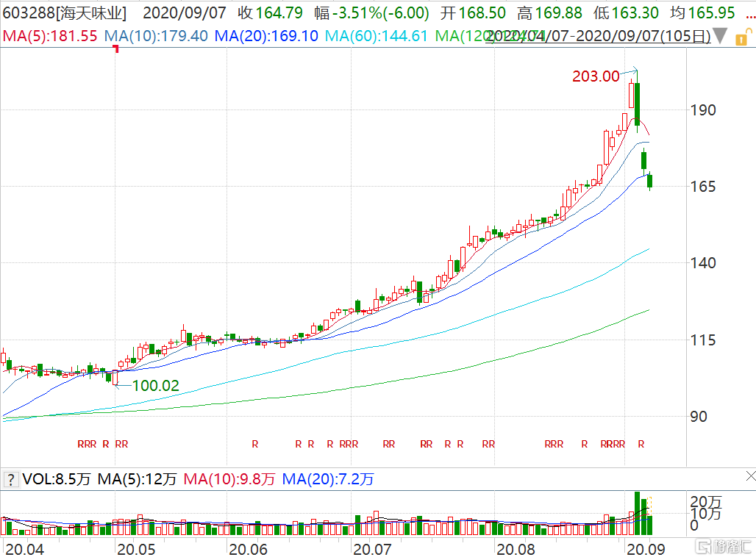Click the change value -3.51%(-6.00)

click(380, 13)
